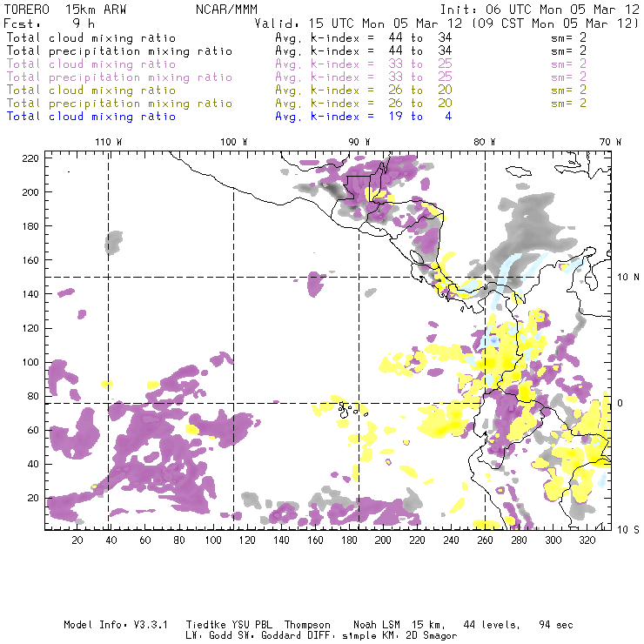Viewport: 644px width, 644px height.
Task: Click the 'Model Info: V3.3.1' text
Action: click(116, 625)
